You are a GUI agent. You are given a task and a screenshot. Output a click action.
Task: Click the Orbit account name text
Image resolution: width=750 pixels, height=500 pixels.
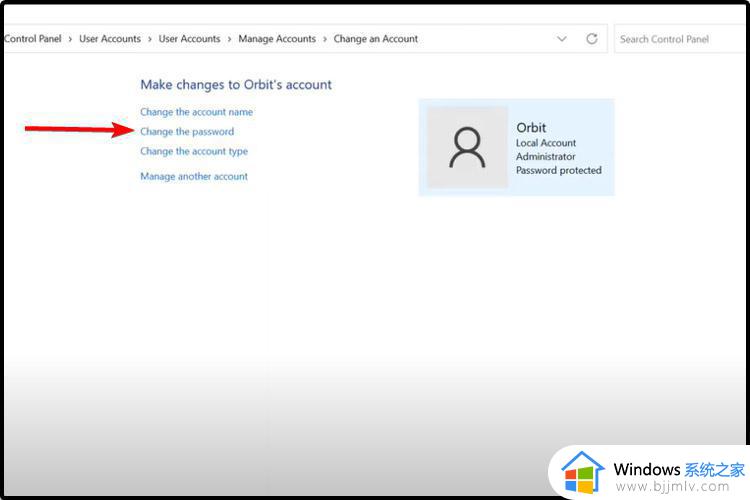531,128
